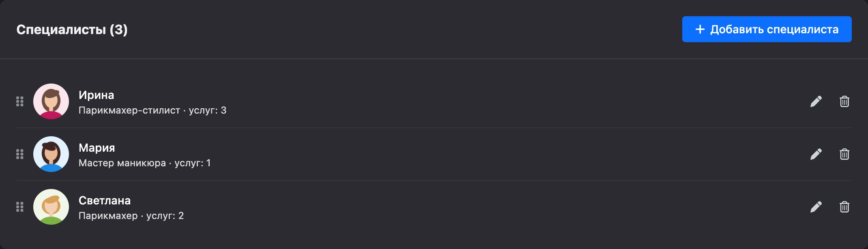Click the drag handle beside Мария

point(19,154)
